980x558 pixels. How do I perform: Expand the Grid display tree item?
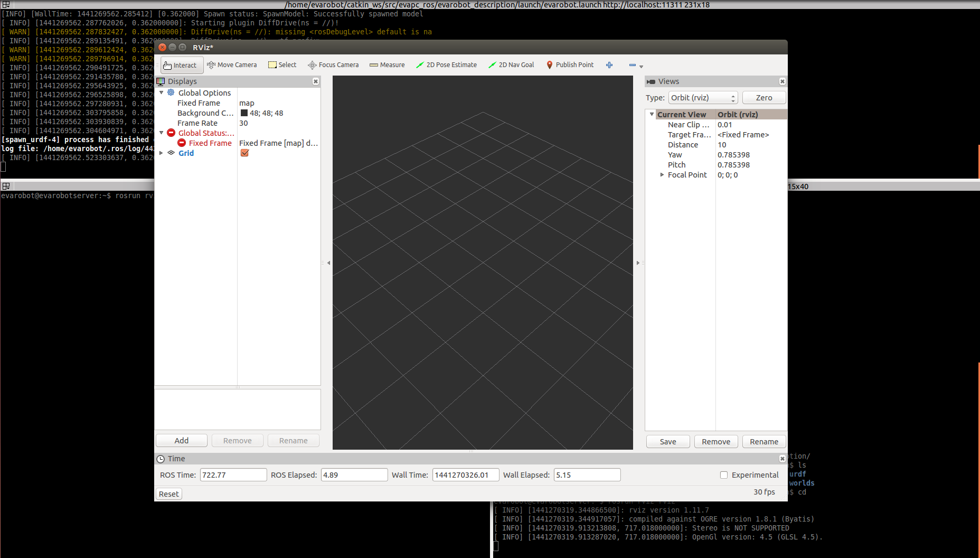point(162,153)
